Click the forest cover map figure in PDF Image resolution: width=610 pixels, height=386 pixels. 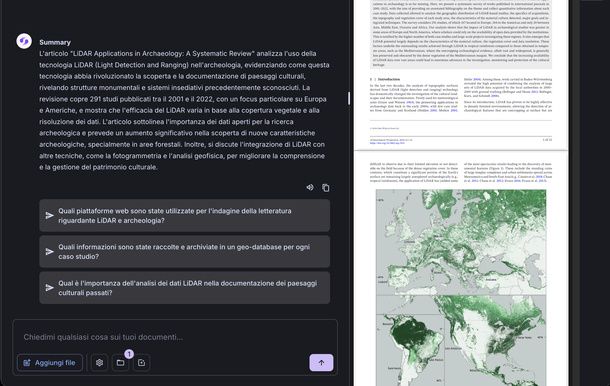tap(461, 288)
